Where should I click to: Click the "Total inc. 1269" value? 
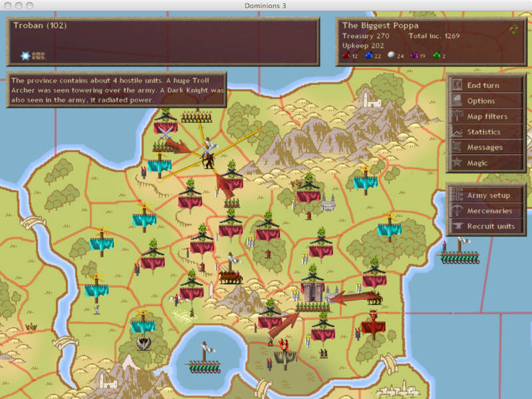[x=434, y=36]
